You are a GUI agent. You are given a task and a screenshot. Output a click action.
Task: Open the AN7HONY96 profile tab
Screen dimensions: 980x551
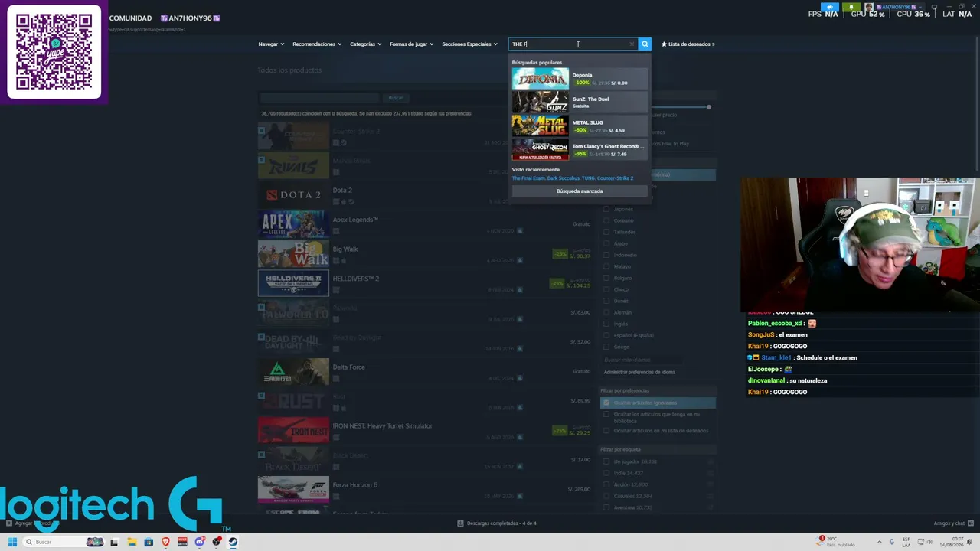[190, 18]
